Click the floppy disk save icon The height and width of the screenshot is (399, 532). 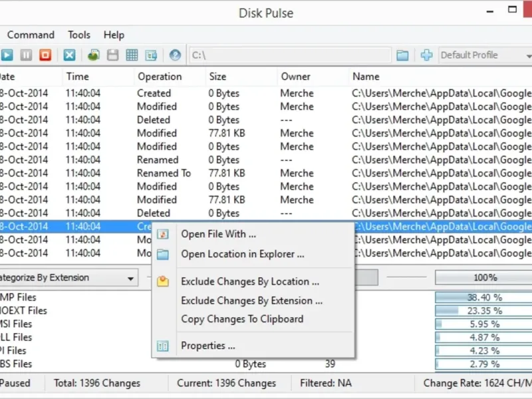[x=113, y=55]
